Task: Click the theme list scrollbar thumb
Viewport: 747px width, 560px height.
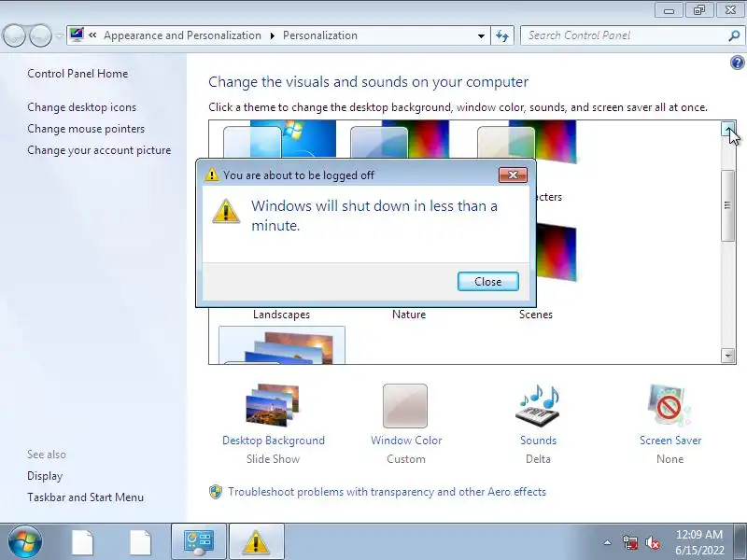Action: click(x=727, y=205)
